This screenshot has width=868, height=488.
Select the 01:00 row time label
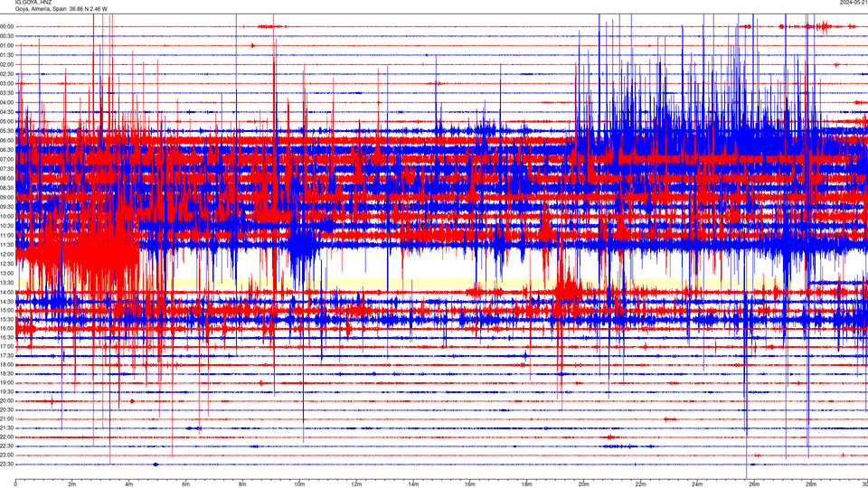coord(7,45)
